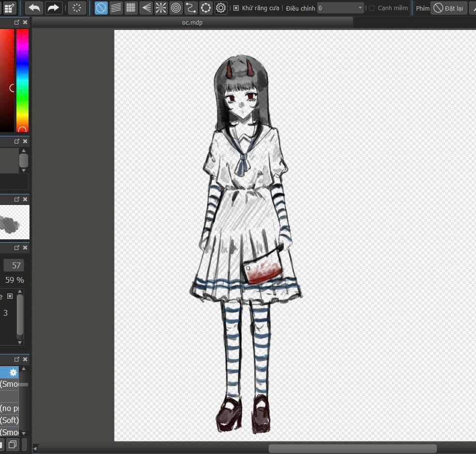Click the 59 % opacity value

14,280
